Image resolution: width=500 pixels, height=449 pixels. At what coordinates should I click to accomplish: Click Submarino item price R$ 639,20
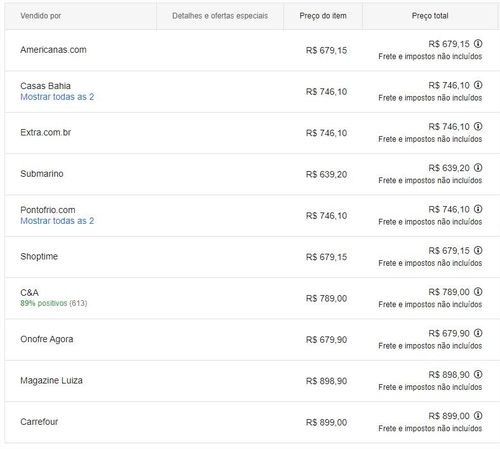(x=326, y=175)
